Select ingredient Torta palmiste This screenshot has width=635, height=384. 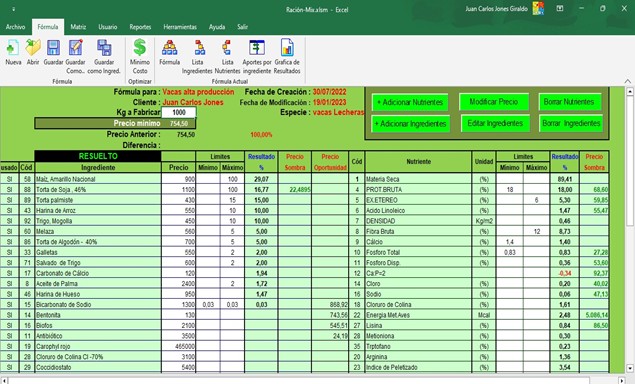point(98,200)
